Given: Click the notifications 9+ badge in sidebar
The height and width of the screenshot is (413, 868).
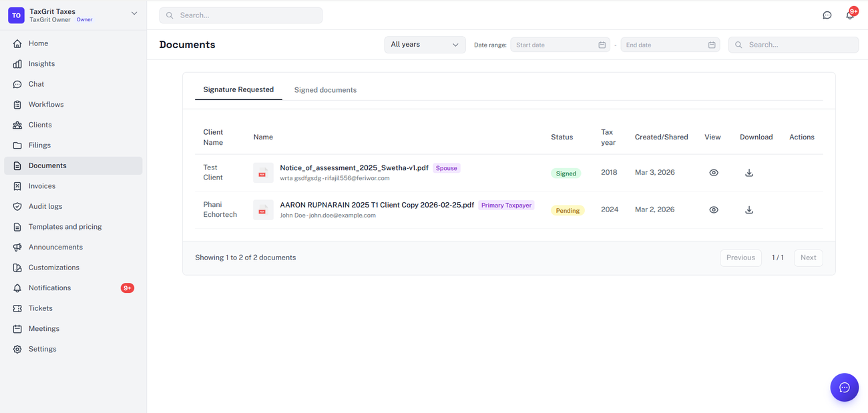Looking at the screenshot, I should (x=128, y=288).
